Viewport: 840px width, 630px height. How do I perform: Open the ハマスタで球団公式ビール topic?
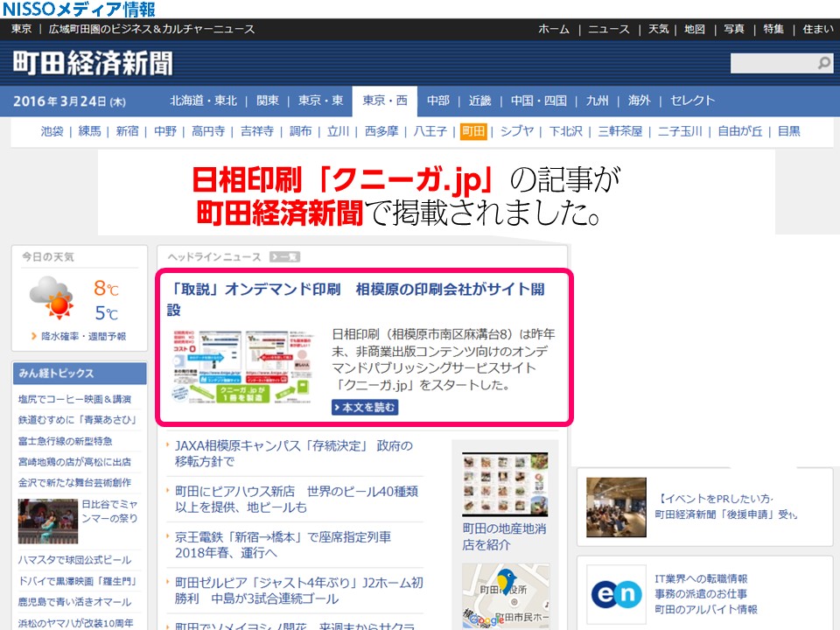coord(74,560)
